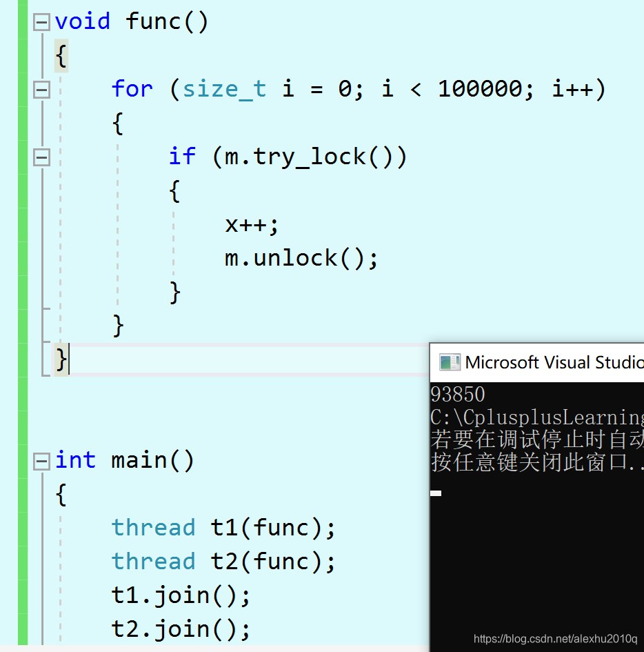Click the 'thread t1(func);' line

(x=223, y=528)
